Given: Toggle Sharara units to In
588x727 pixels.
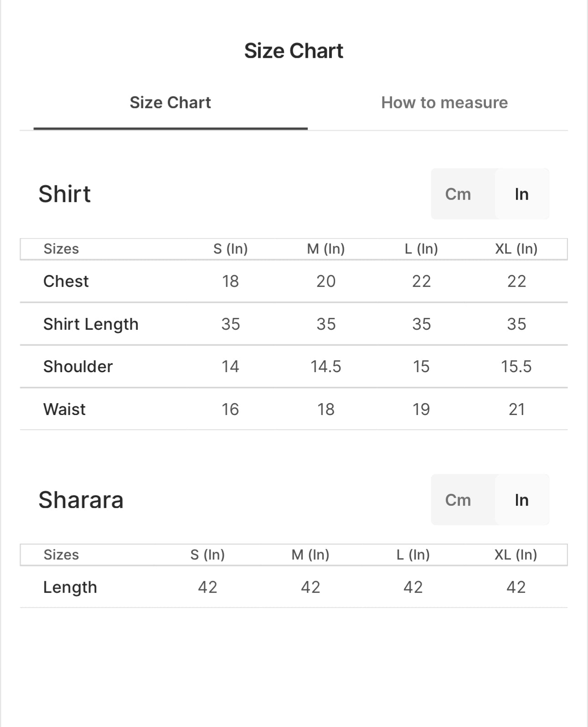Looking at the screenshot, I should (522, 500).
